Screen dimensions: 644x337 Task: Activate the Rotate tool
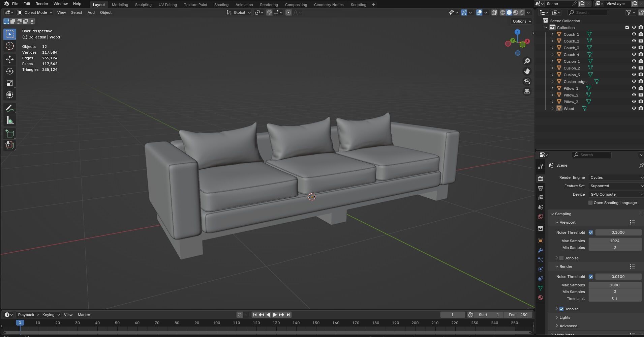10,71
